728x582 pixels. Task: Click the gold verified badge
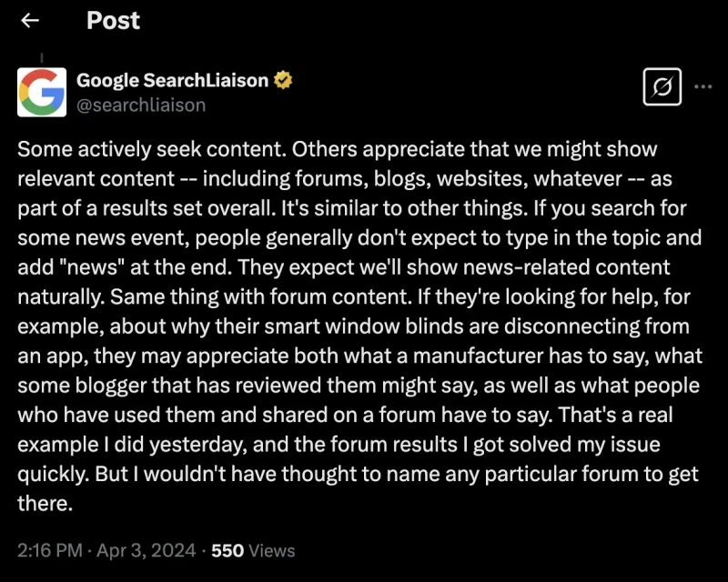283,80
